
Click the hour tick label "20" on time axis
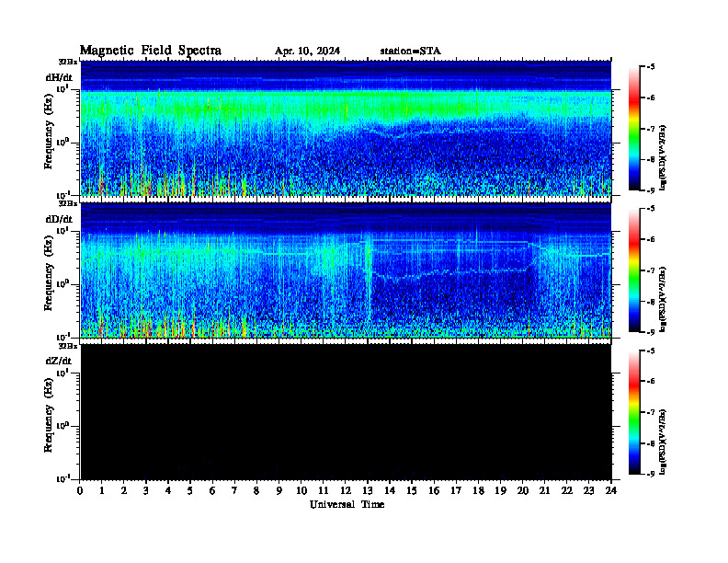click(523, 491)
